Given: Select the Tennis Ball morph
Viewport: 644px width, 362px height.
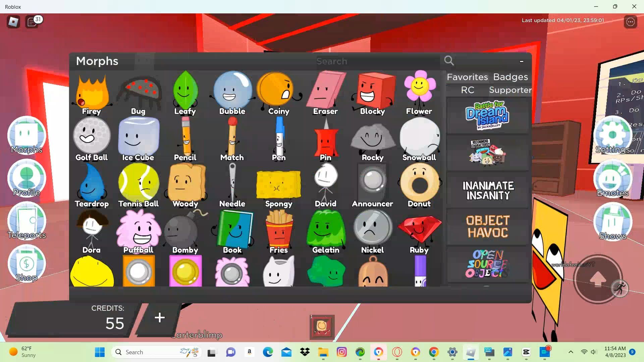Looking at the screenshot, I should [x=138, y=186].
